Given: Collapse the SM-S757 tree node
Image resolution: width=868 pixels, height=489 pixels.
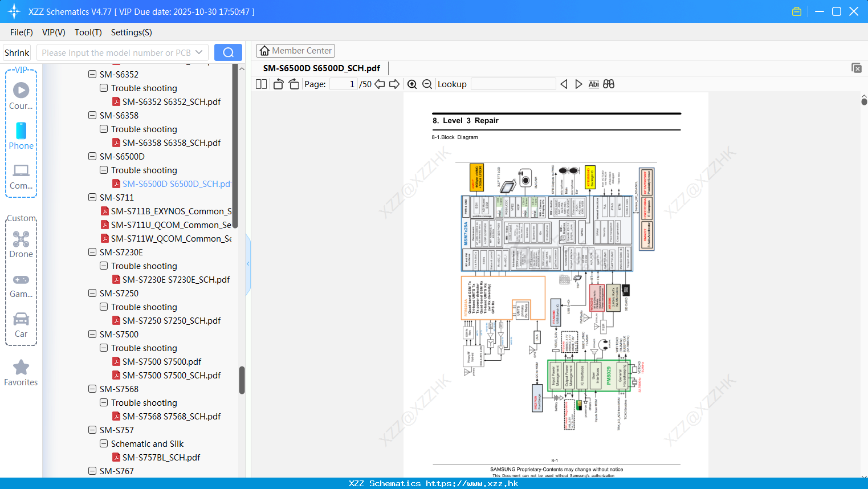Looking at the screenshot, I should [92, 430].
